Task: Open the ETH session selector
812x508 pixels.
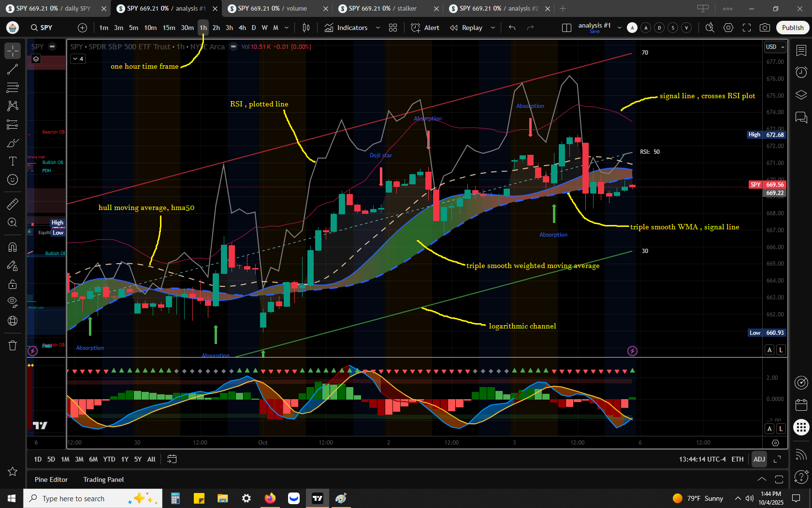Action: [738, 459]
